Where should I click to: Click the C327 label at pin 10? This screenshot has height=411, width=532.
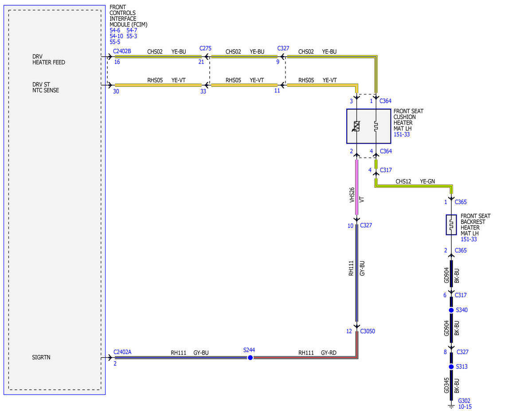point(366,225)
